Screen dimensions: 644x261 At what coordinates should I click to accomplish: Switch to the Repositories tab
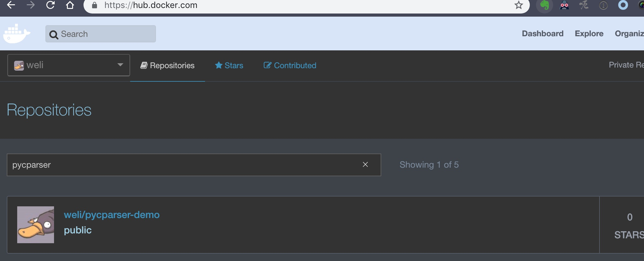[x=168, y=65]
